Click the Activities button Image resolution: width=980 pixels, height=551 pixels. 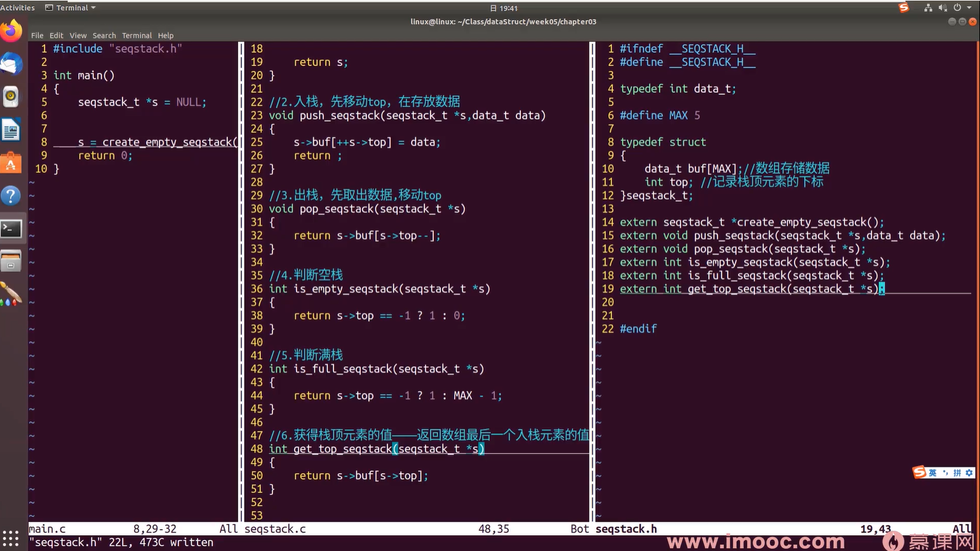tap(18, 8)
